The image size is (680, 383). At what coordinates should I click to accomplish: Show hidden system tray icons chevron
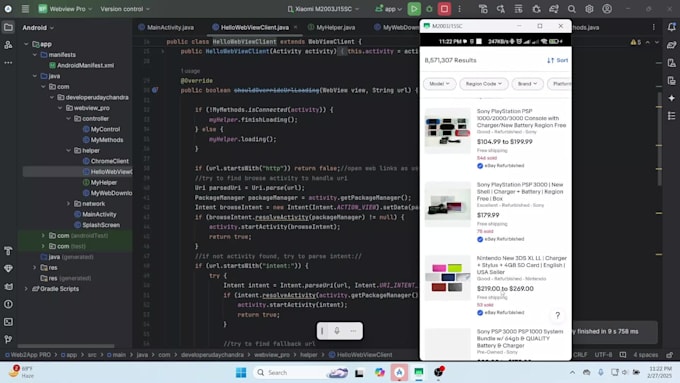pos(572,372)
